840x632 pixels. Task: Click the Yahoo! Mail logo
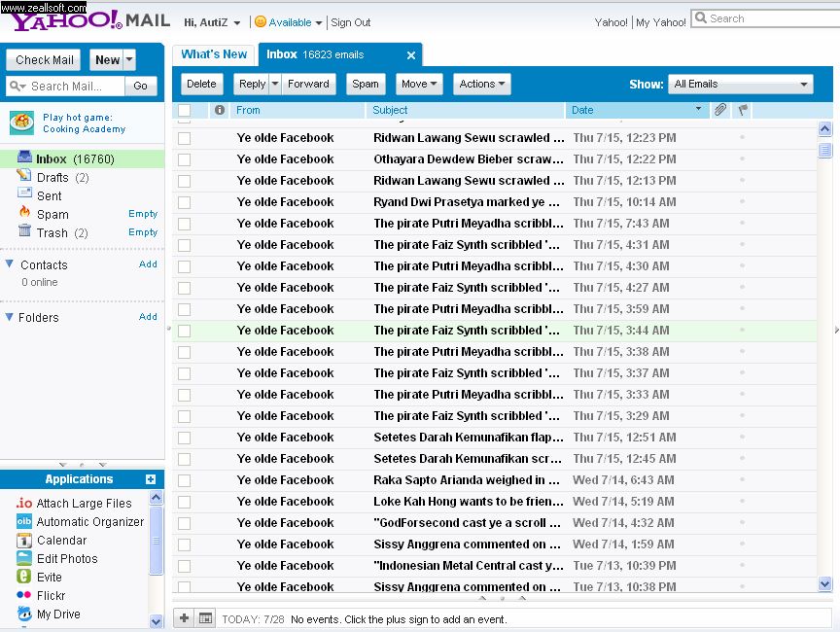(89, 20)
